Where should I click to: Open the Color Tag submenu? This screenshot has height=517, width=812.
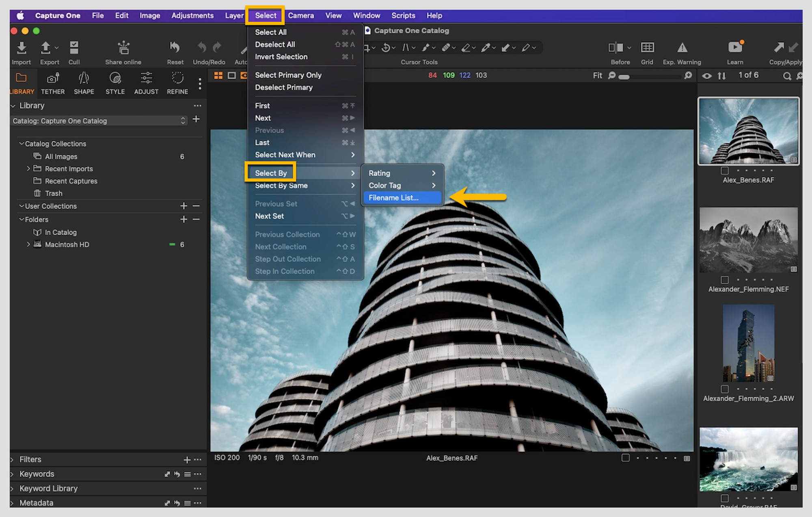[x=402, y=185]
